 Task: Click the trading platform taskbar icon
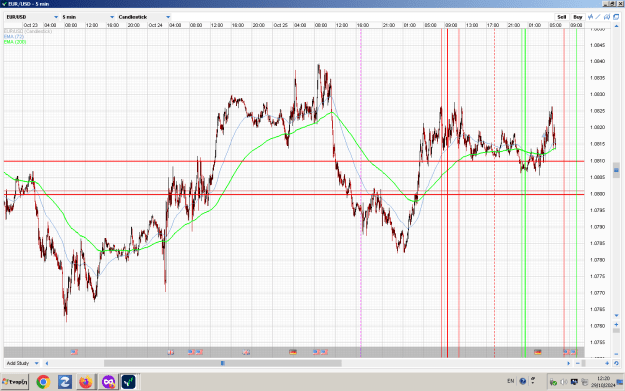pyautogui.click(x=129, y=382)
